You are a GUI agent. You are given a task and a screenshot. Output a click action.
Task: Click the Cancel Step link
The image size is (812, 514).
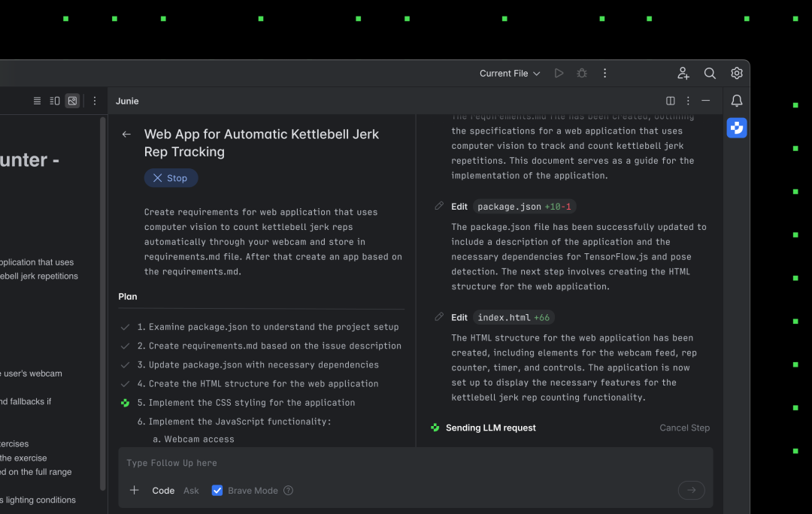pyautogui.click(x=684, y=428)
